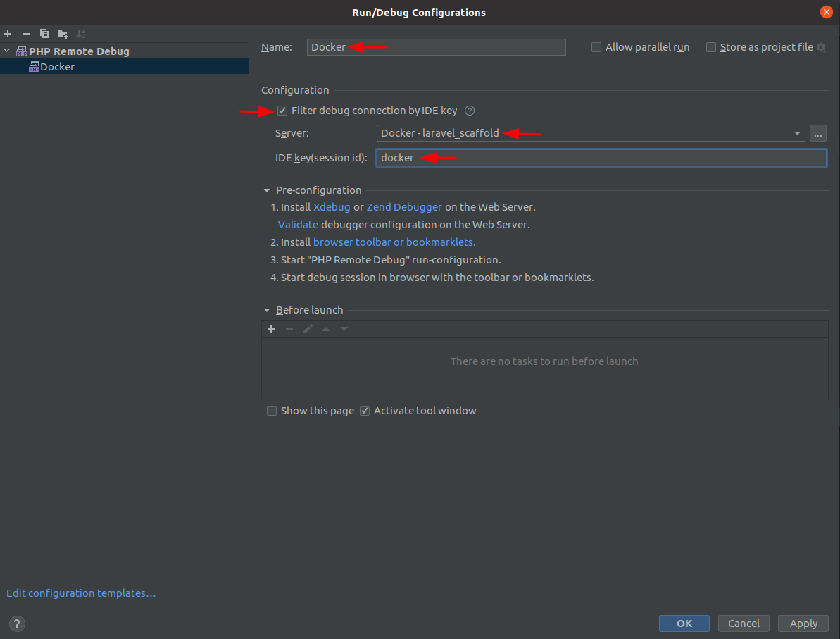Select the Docker configuration in the tree
Viewport: 840px width, 639px height.
tap(57, 67)
